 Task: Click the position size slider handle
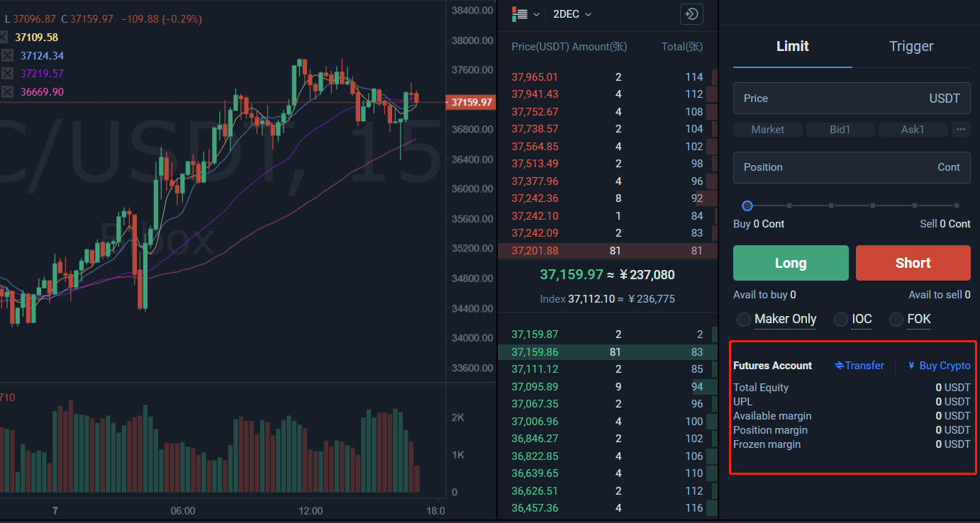click(x=747, y=206)
